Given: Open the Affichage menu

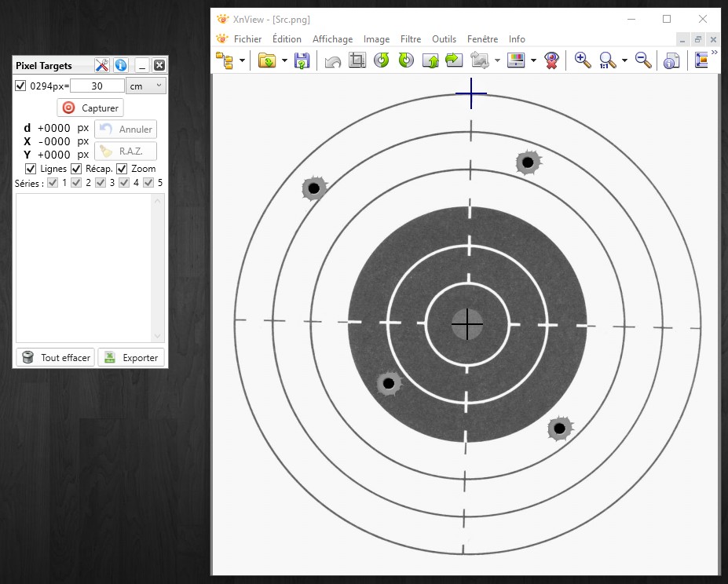Looking at the screenshot, I should click(x=332, y=39).
